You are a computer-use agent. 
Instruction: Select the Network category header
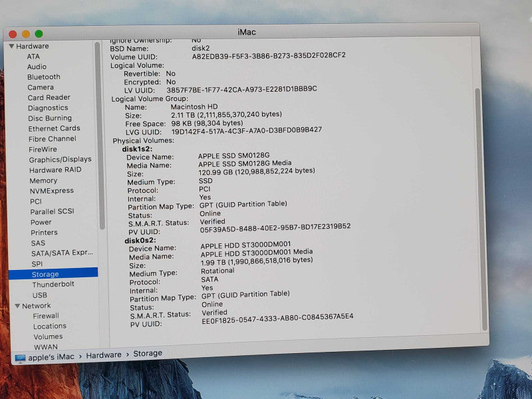[37, 306]
